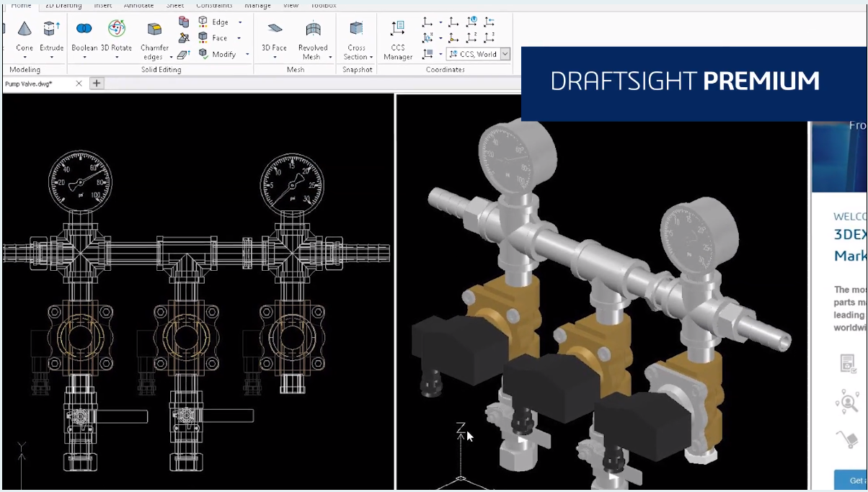This screenshot has width=868, height=492.
Task: Open the Edge dropdown arrow
Action: click(x=240, y=22)
